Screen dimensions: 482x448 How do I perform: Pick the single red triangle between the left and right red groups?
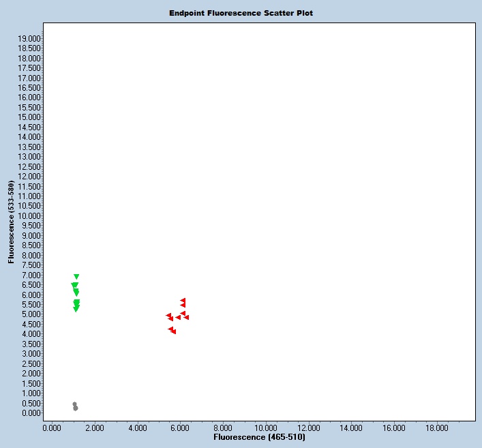(178, 317)
